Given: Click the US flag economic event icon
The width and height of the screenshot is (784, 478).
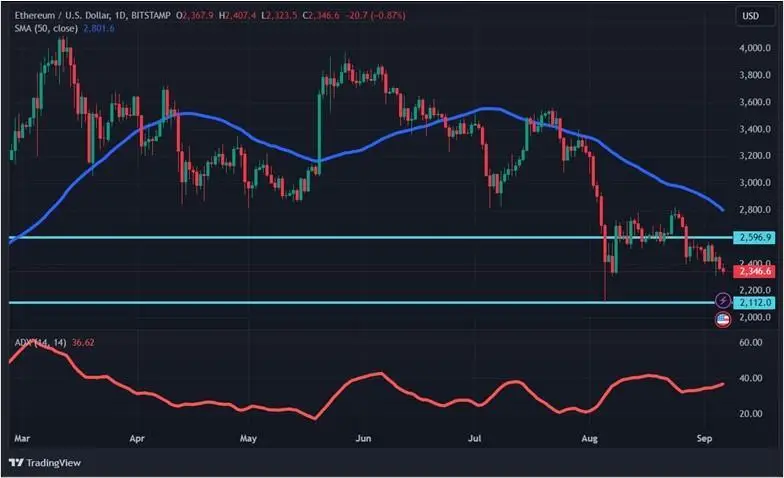Looking at the screenshot, I should (x=723, y=319).
